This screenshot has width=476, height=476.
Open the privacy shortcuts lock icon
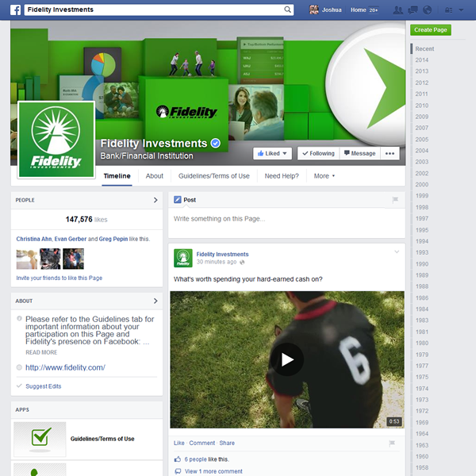450,10
